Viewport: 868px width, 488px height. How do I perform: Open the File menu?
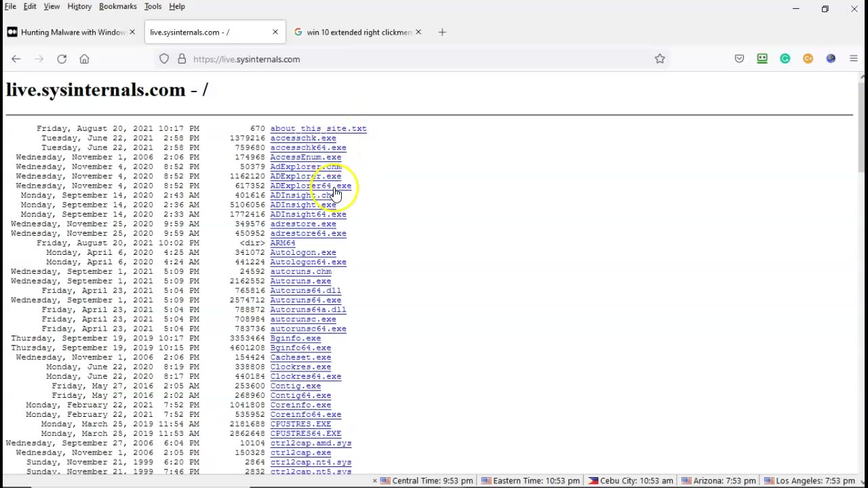point(10,6)
